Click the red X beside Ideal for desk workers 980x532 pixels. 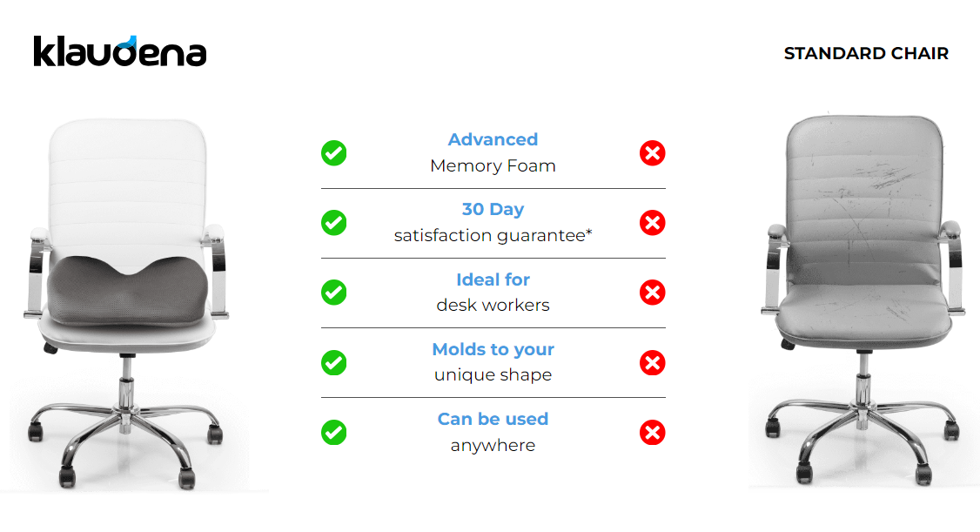pos(652,292)
